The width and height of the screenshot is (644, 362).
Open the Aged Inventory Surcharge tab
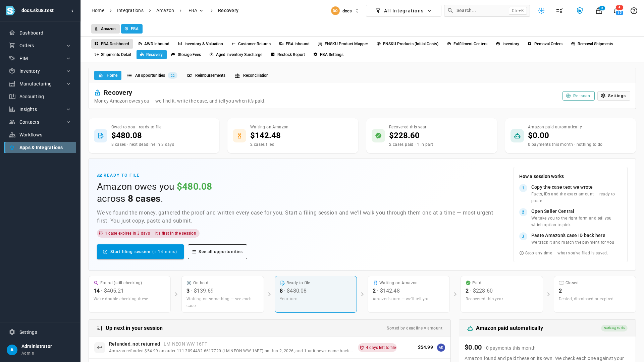[236, 55]
